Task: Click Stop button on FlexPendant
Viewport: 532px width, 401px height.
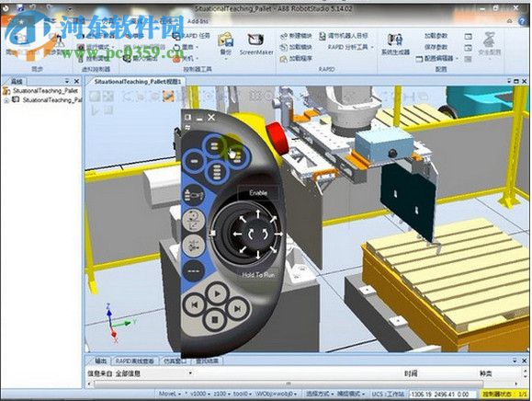Action: (x=214, y=320)
